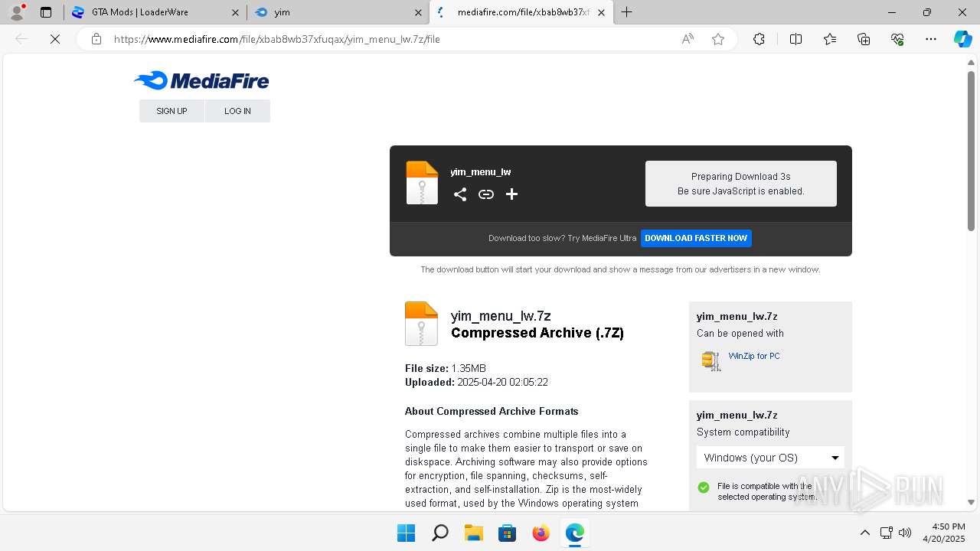Open Copilot icon in Edge toolbar

click(962, 39)
